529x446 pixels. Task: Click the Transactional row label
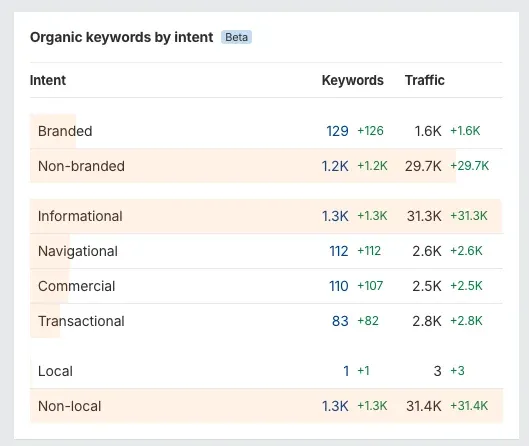[x=81, y=321]
